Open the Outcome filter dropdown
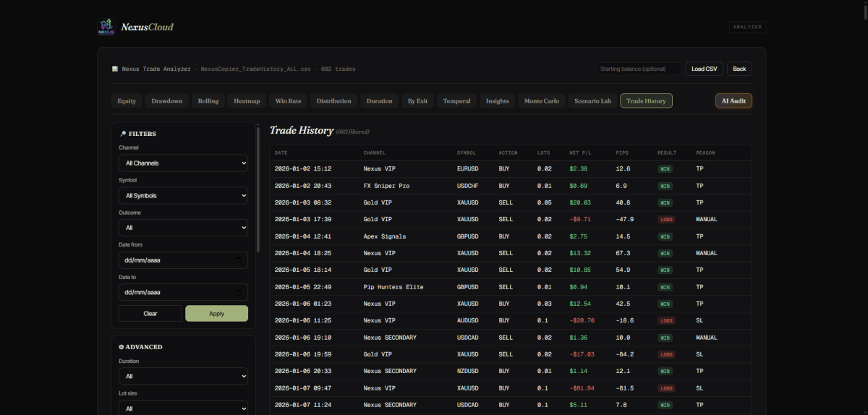868x415 pixels. [183, 228]
